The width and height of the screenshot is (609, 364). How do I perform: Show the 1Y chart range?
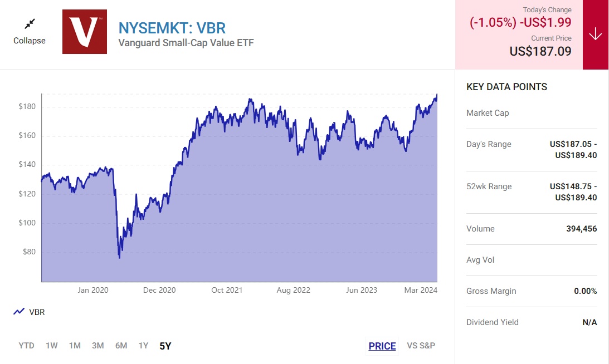[x=143, y=346]
